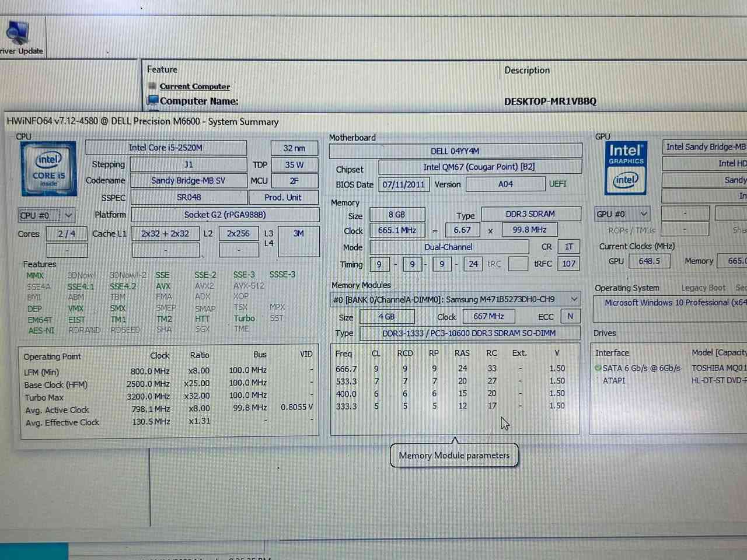This screenshot has height=560, width=747.
Task: Click the Sandy Bridge-MB SV codename field
Action: 189,180
